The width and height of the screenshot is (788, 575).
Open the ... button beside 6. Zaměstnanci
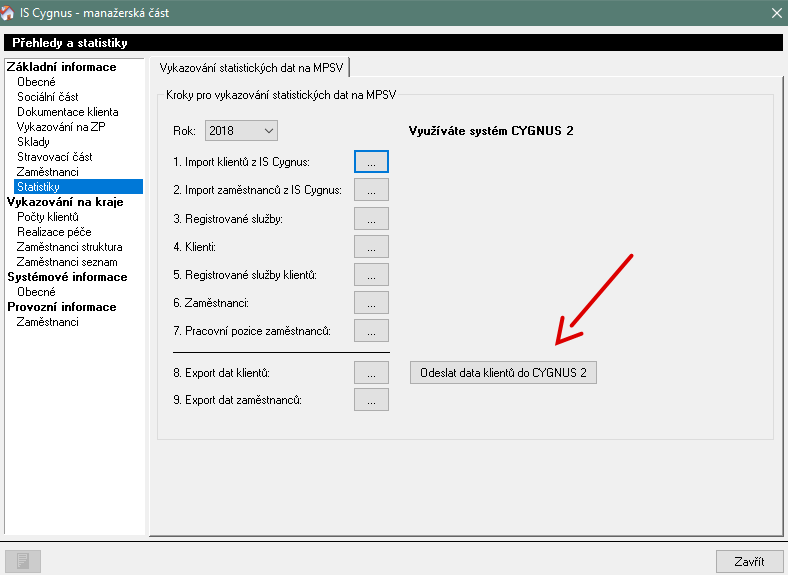point(371,303)
